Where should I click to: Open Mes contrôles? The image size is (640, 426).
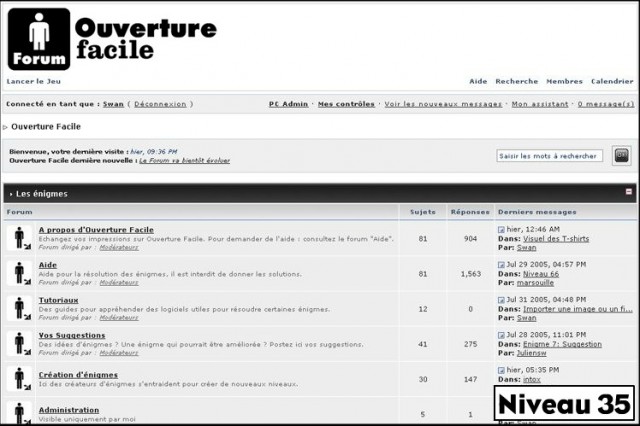(x=346, y=104)
